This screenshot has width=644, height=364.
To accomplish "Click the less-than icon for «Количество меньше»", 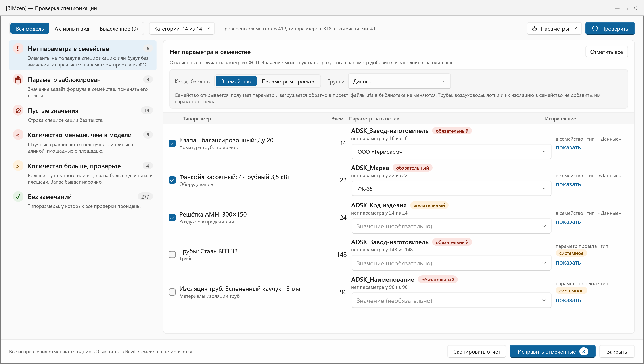I will 18,135.
